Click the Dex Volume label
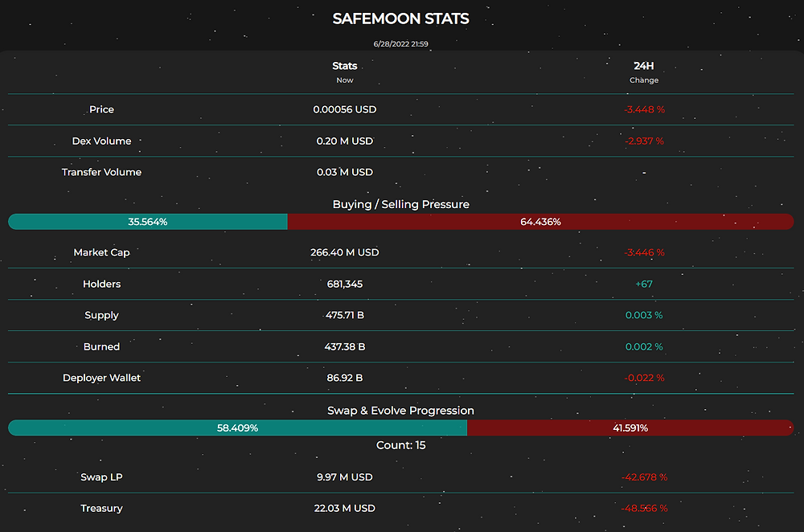 101,141
